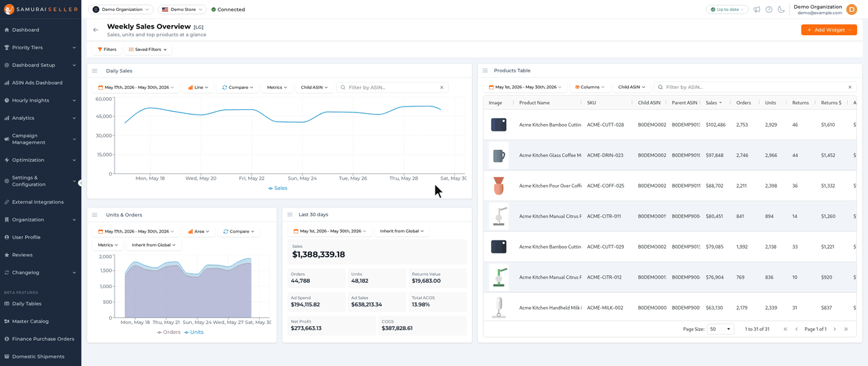Screen dimensions: 868x366
Task: Open Metrics dropdown in Daily Sales
Action: coord(277,87)
